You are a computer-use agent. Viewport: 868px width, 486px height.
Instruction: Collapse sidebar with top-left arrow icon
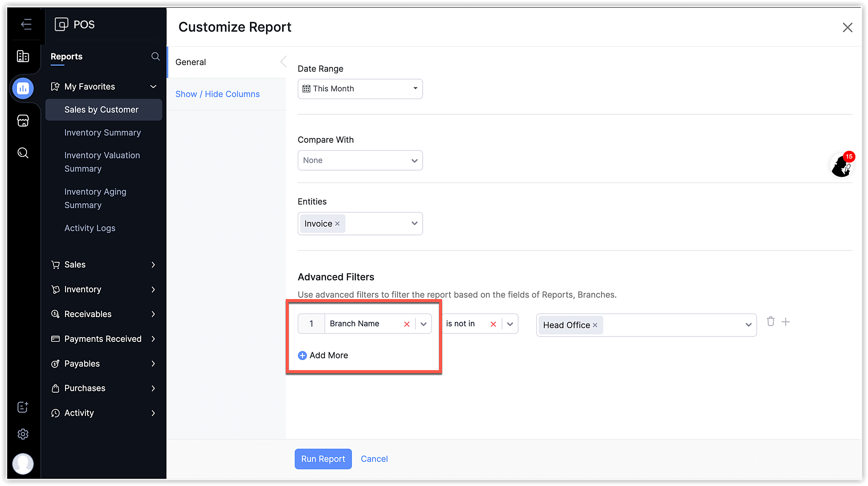point(26,24)
